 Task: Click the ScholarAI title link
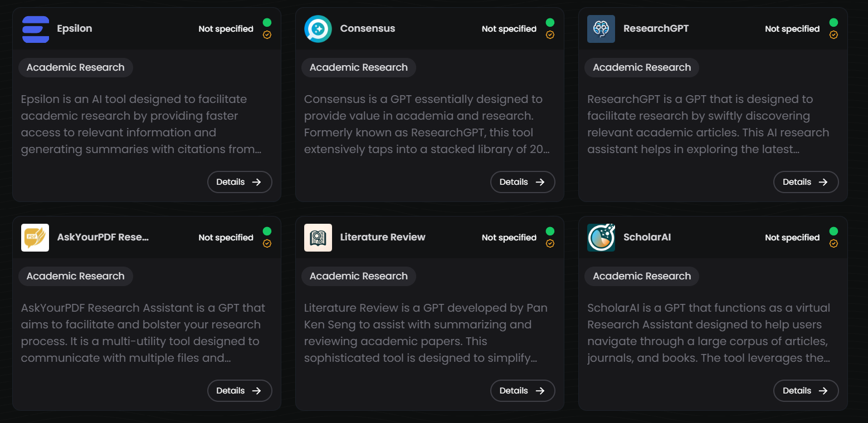(x=647, y=238)
